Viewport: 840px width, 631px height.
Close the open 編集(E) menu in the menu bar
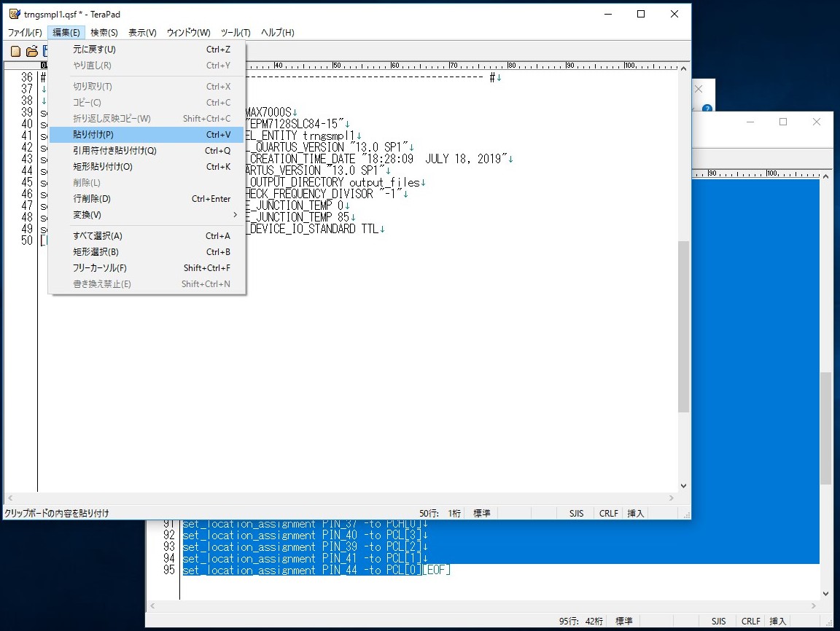[x=66, y=33]
